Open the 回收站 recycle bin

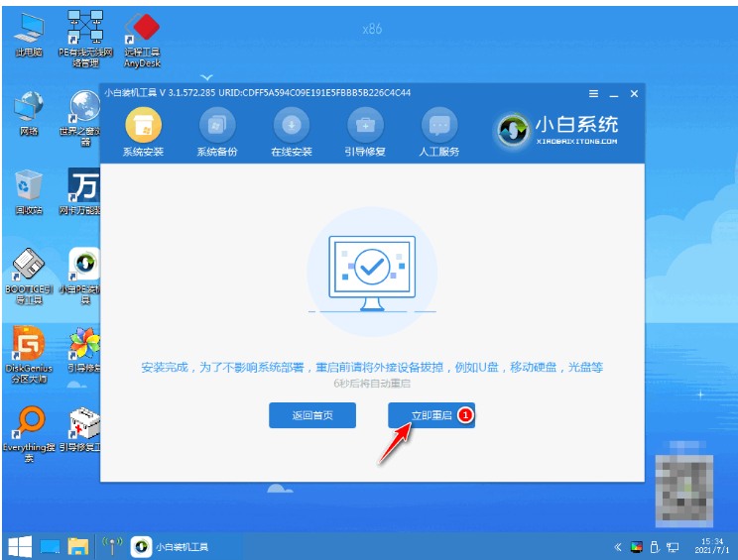click(29, 192)
